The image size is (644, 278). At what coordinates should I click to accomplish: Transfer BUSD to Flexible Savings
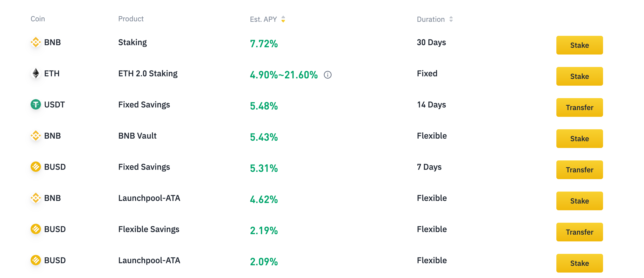tap(579, 232)
